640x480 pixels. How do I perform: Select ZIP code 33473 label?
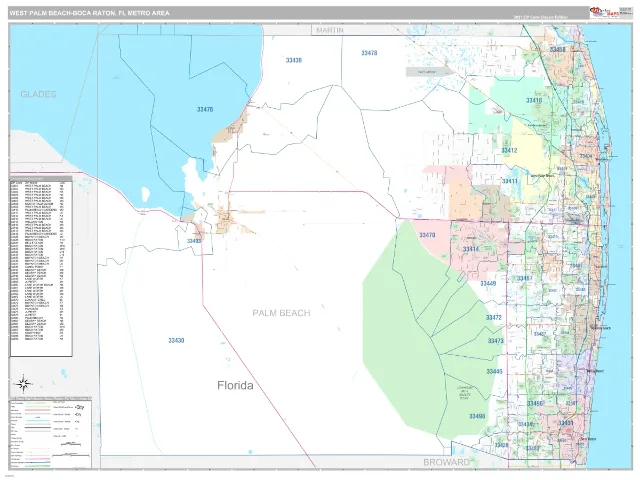point(496,340)
